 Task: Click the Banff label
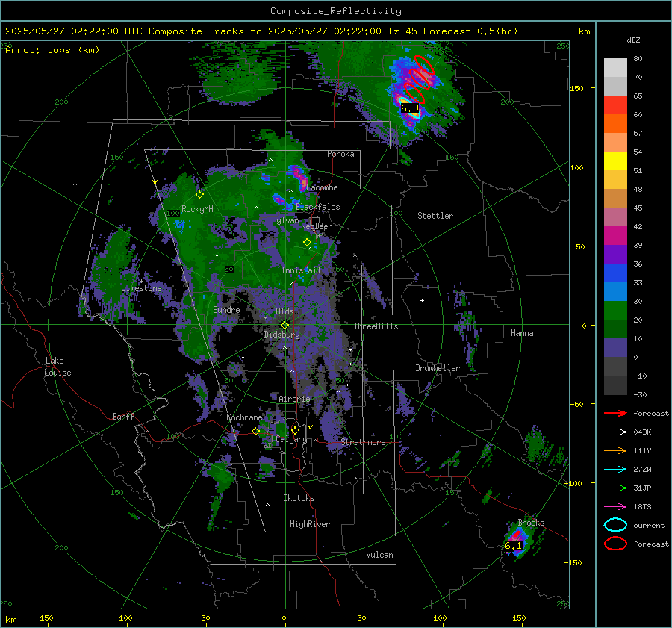tap(123, 416)
